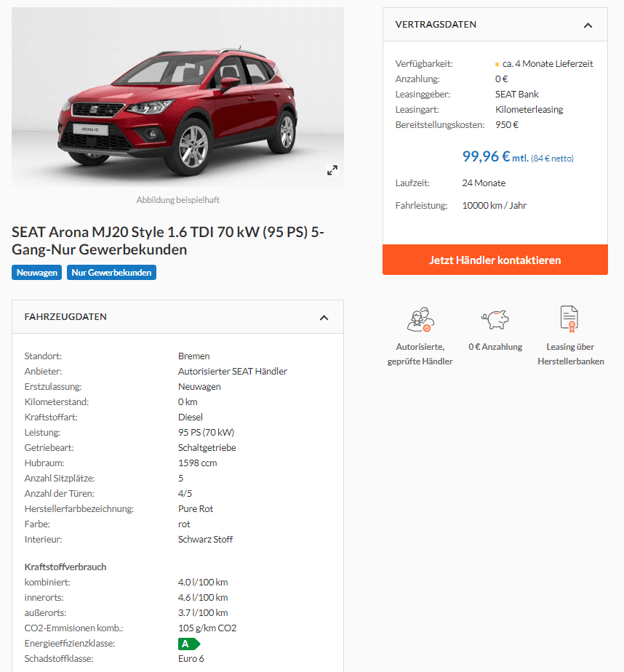Expand the car image to fullscreen

[x=332, y=170]
